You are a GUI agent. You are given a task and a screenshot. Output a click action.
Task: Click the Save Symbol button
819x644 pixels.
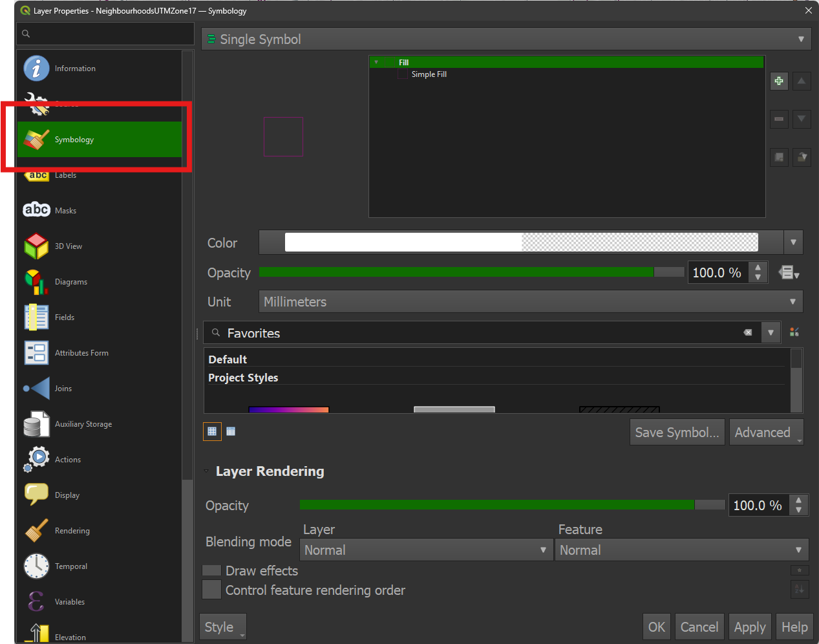677,432
